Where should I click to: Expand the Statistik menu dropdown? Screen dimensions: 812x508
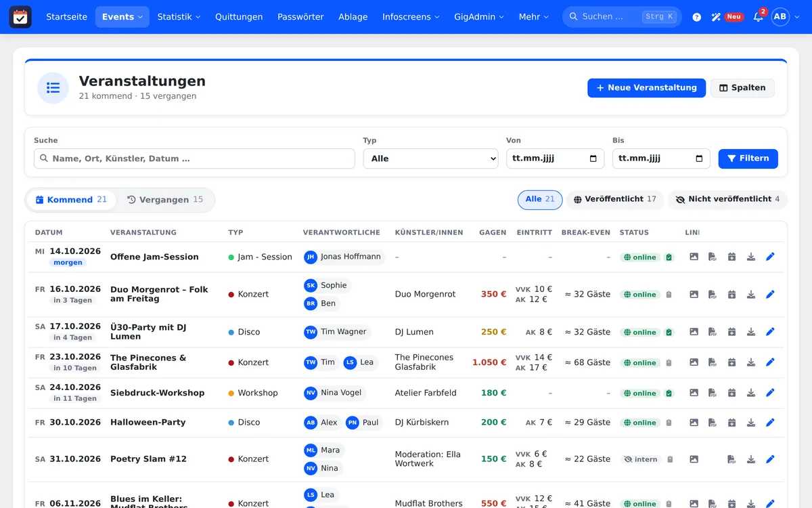[179, 17]
